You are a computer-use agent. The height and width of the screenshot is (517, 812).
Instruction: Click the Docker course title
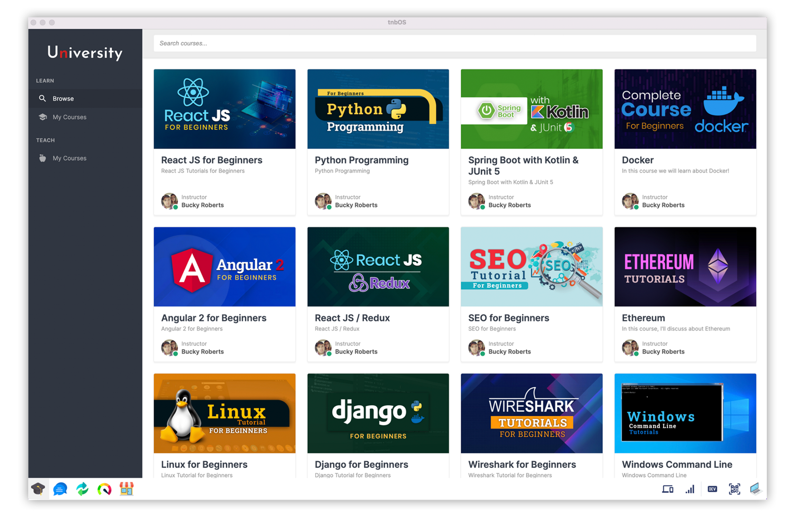(637, 160)
